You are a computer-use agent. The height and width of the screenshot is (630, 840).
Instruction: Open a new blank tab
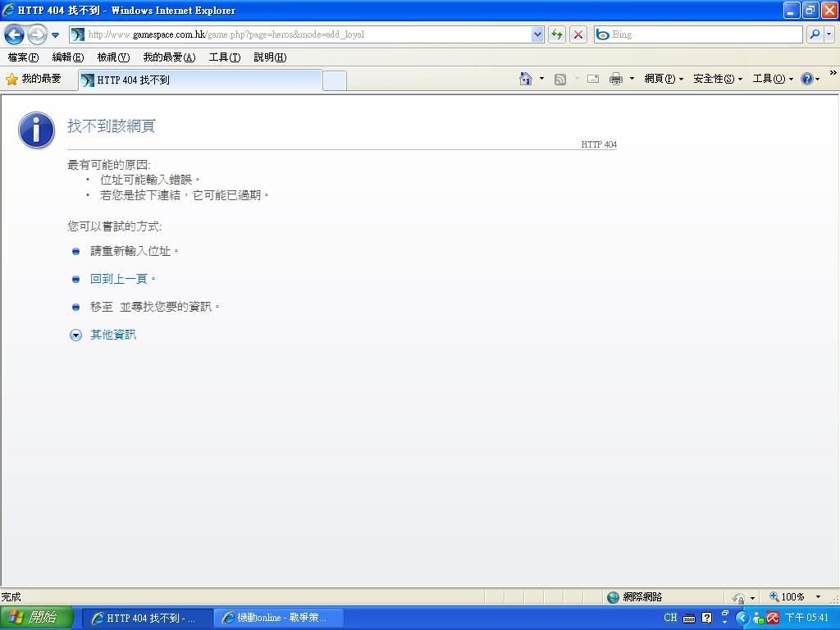[335, 81]
